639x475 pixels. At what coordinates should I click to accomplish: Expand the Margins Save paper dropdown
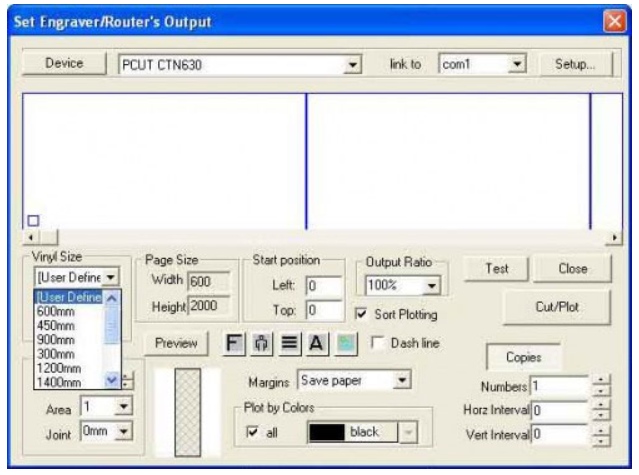[402, 381]
